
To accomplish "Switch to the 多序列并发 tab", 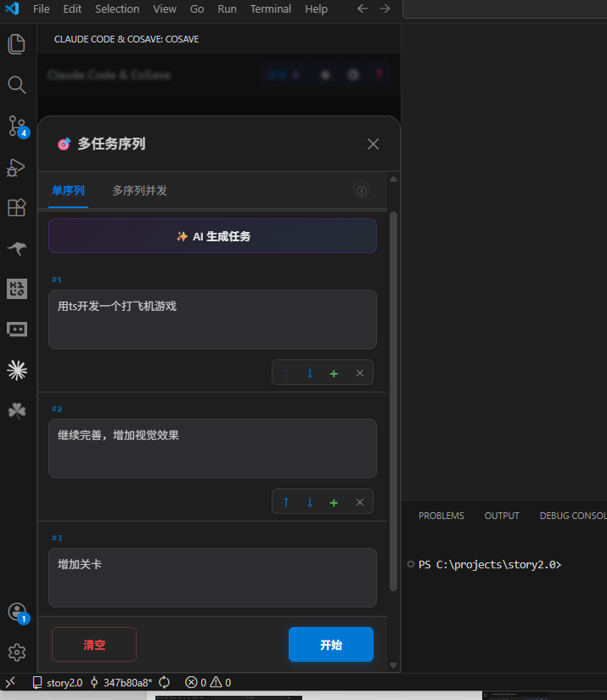I will click(139, 190).
